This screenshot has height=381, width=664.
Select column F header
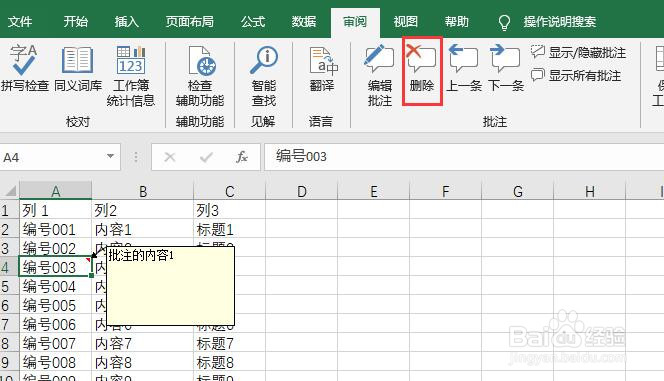(x=445, y=191)
